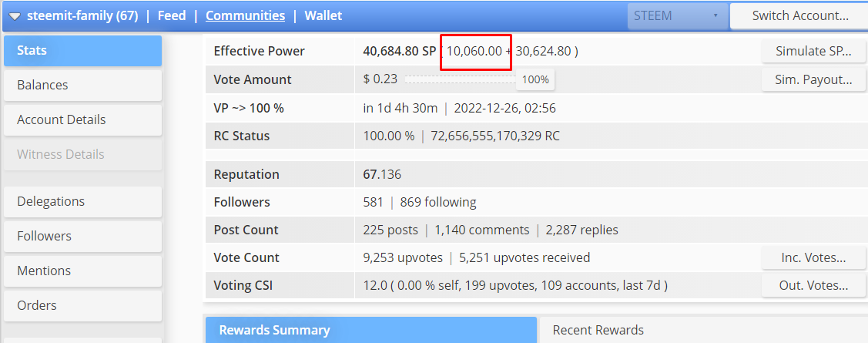
Task: Click the 1,140 comments count
Action: (481, 230)
